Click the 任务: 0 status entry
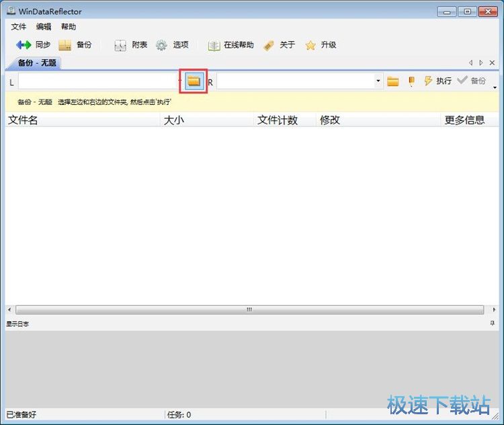Screen dimensions: 504x425 179,414
